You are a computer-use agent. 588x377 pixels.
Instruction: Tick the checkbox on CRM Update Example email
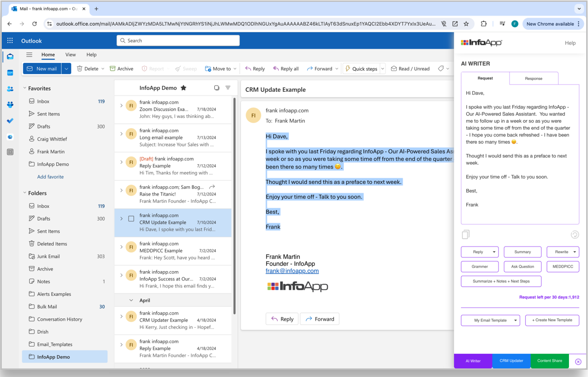(x=131, y=219)
